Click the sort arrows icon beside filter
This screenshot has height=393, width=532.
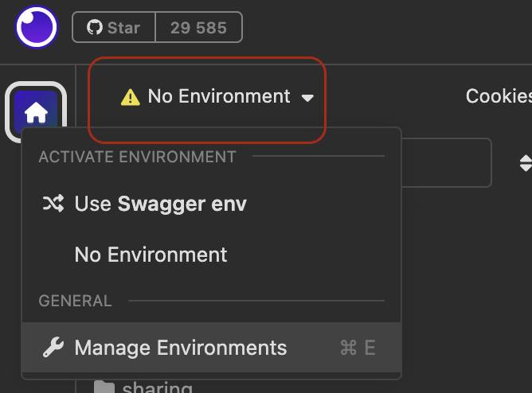525,163
